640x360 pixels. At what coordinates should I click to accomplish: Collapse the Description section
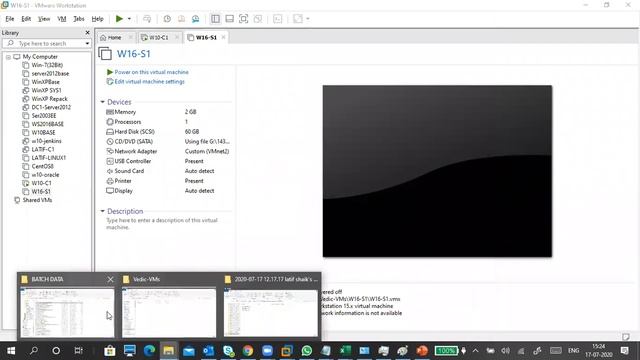(102, 211)
